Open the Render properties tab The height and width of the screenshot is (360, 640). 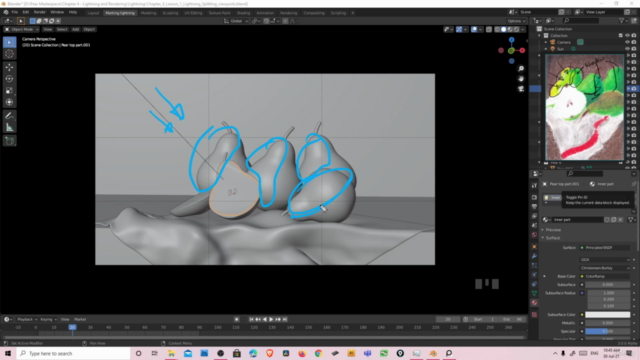[x=534, y=198]
